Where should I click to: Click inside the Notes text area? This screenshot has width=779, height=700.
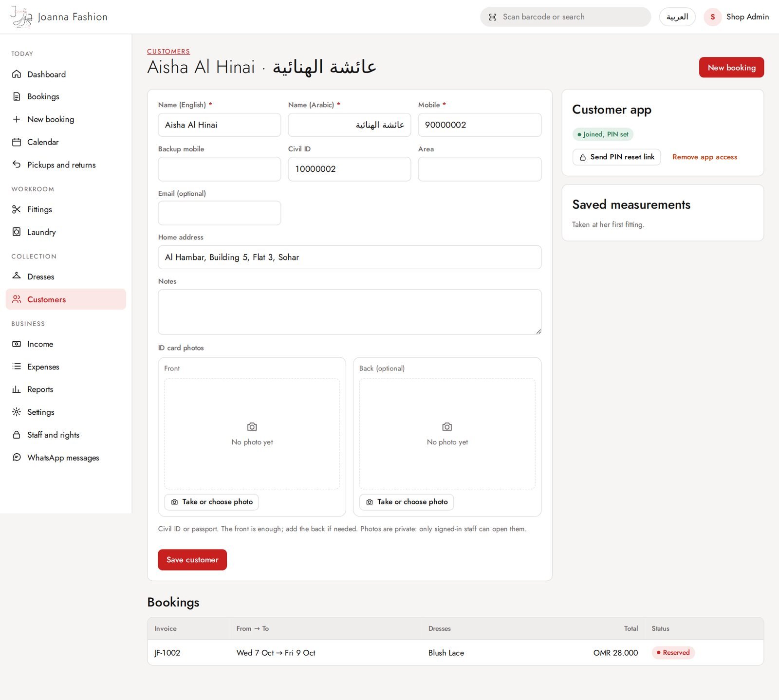point(350,312)
